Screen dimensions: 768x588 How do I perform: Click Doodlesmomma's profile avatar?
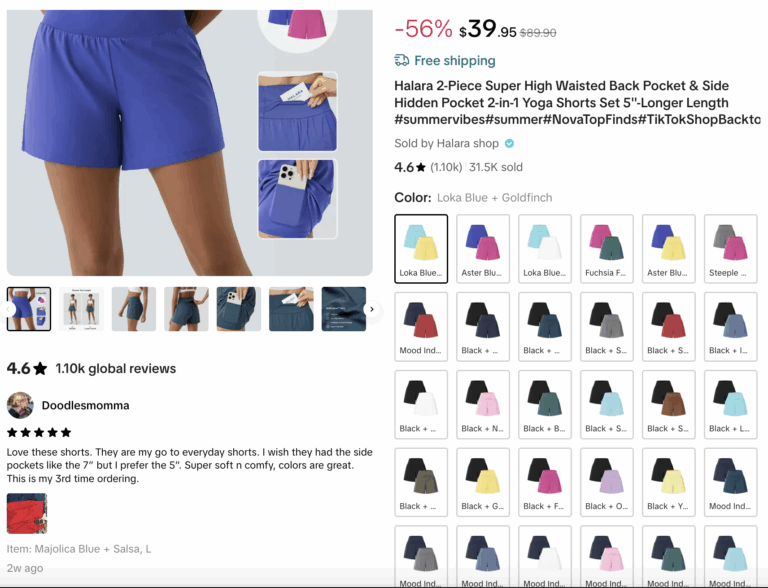[20, 405]
